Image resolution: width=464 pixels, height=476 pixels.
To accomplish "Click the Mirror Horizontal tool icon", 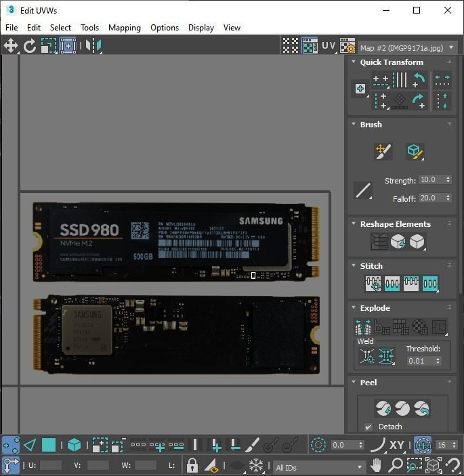I will [94, 46].
